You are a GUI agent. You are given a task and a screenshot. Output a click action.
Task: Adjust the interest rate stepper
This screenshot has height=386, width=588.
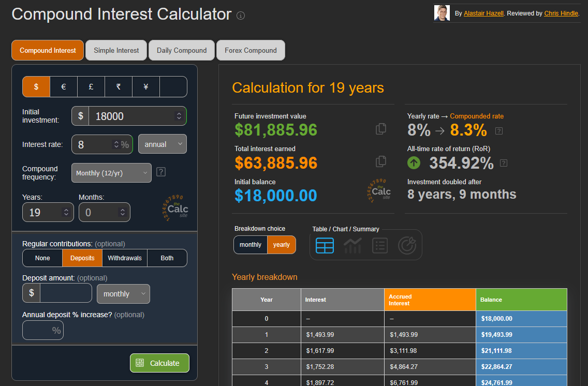pyautogui.click(x=116, y=144)
